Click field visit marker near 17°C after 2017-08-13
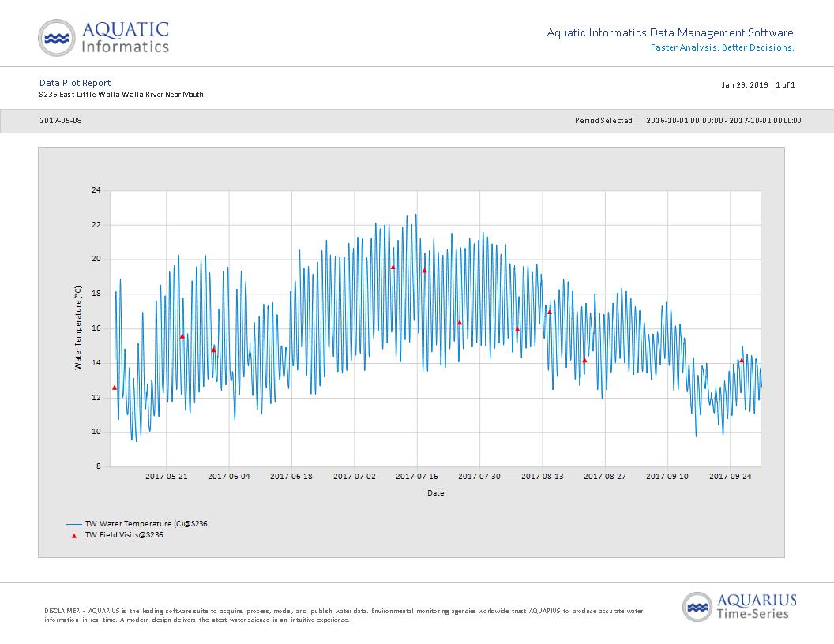 [550, 313]
